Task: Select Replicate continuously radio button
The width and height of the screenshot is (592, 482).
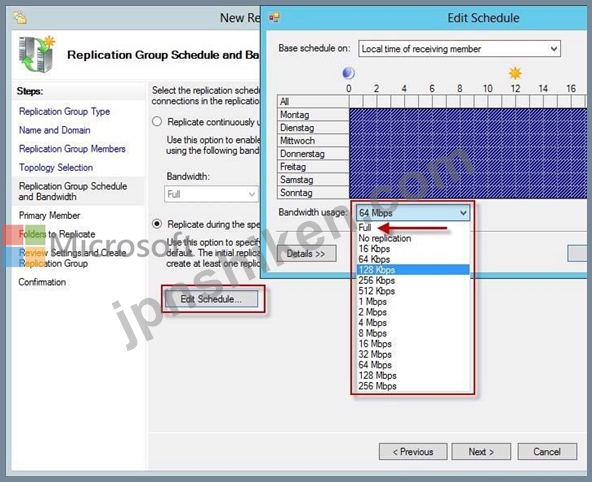Action: [157, 122]
